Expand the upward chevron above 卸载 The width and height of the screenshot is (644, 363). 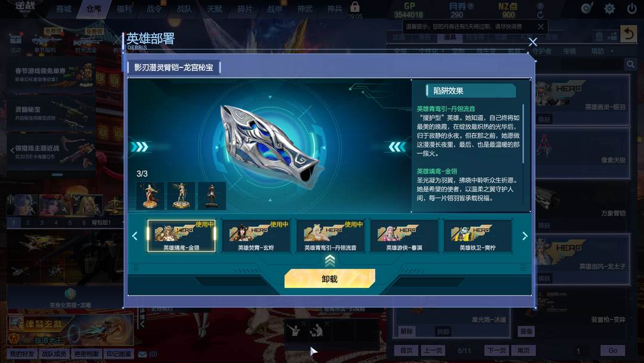coord(330,260)
